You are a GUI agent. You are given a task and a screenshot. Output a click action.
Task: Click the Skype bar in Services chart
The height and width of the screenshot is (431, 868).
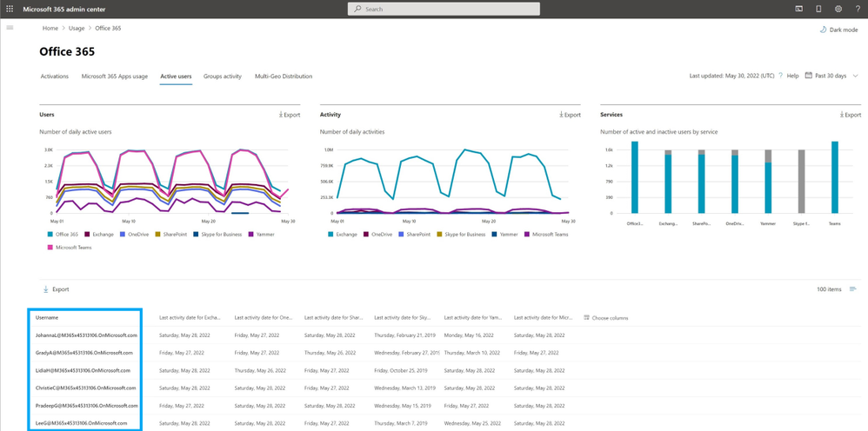point(801,182)
